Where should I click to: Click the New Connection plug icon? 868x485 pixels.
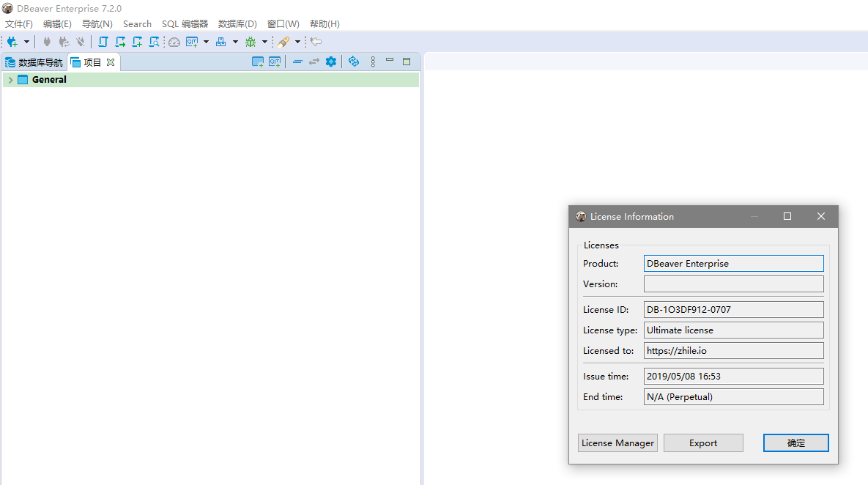coord(12,42)
